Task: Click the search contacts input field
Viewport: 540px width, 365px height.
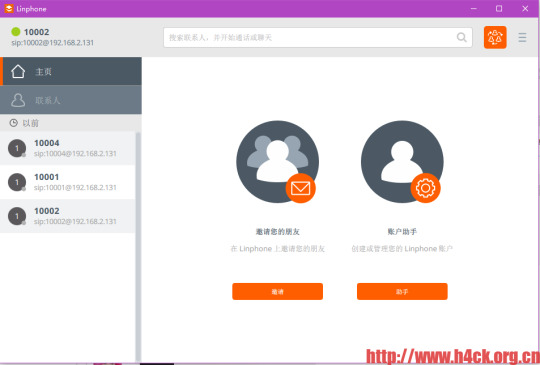Action: point(318,38)
